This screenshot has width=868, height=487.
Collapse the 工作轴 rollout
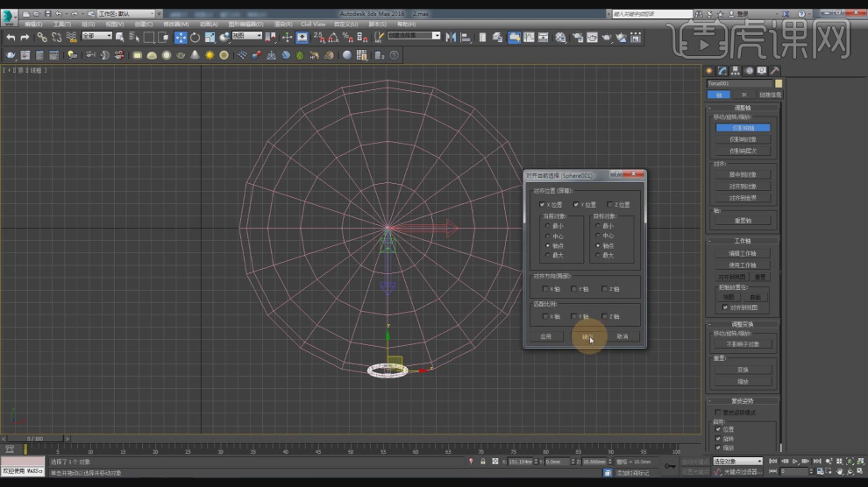pos(742,241)
